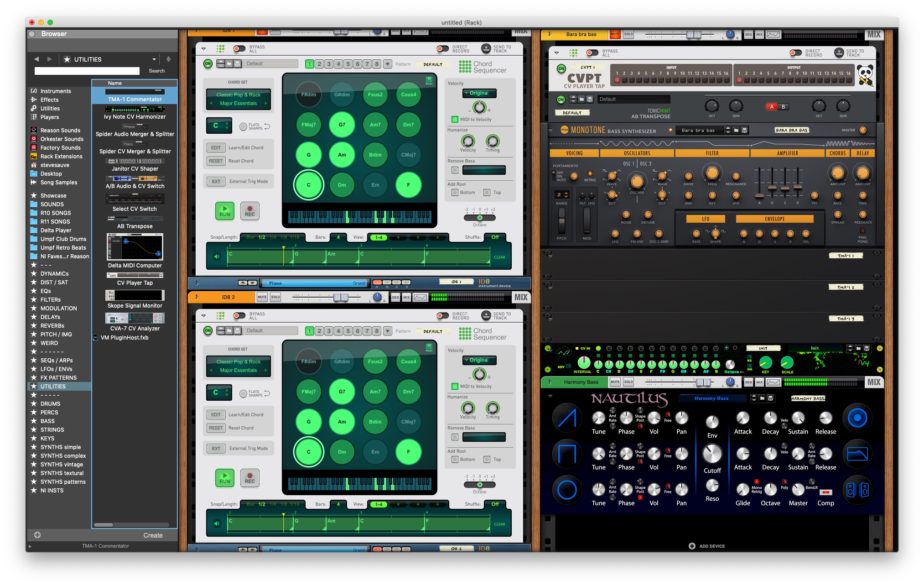Open the UTILITIES location dropdown in browser
924x586 pixels.
(x=154, y=59)
